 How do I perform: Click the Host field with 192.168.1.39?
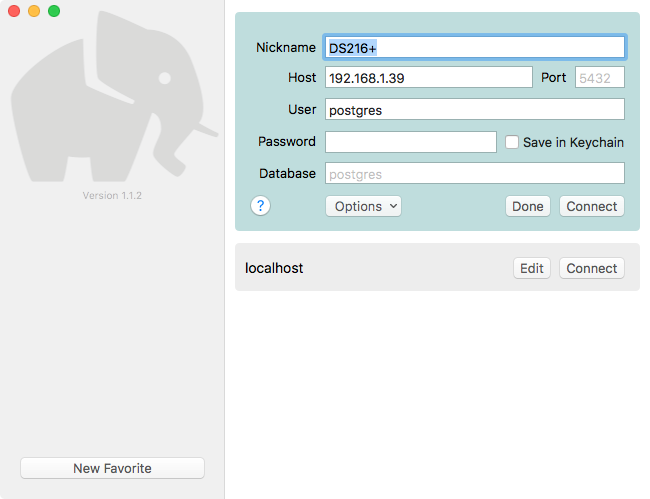(x=429, y=78)
